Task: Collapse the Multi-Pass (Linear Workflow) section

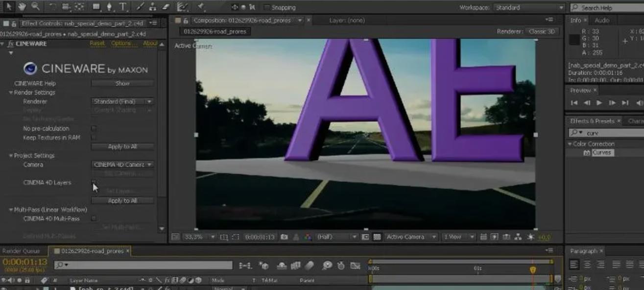Action: tap(11, 210)
